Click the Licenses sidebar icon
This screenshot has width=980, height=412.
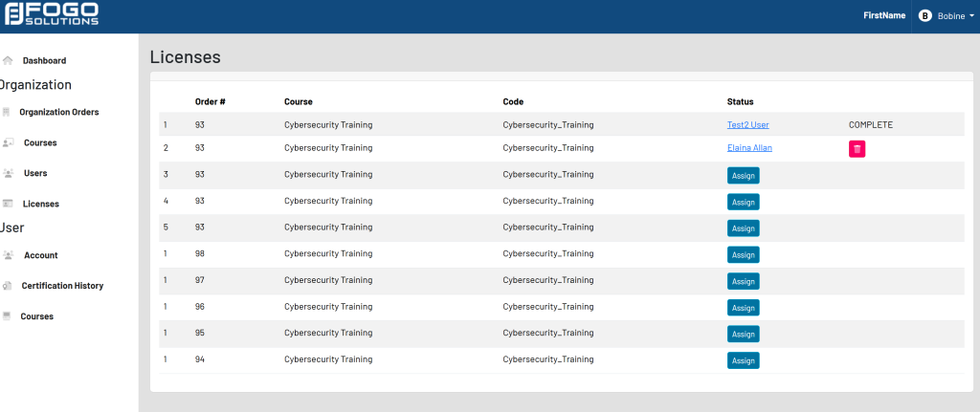coord(8,204)
